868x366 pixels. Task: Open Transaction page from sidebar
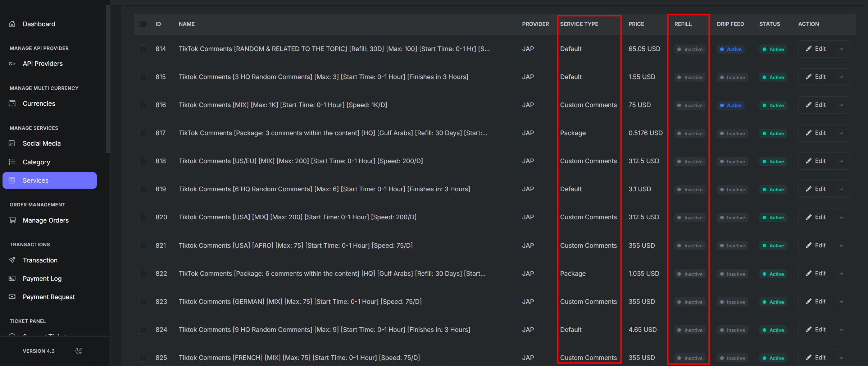coord(40,260)
